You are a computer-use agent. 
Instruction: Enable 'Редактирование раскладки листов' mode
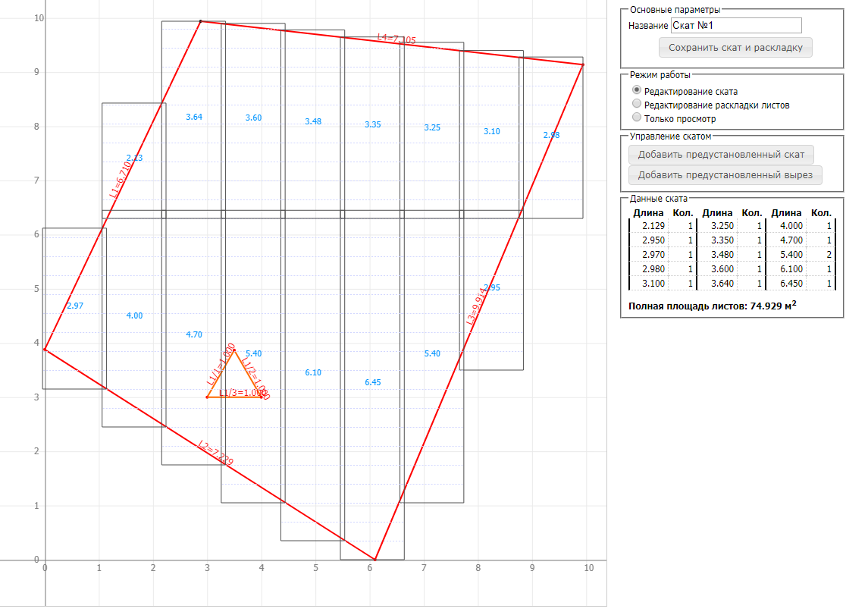637,104
